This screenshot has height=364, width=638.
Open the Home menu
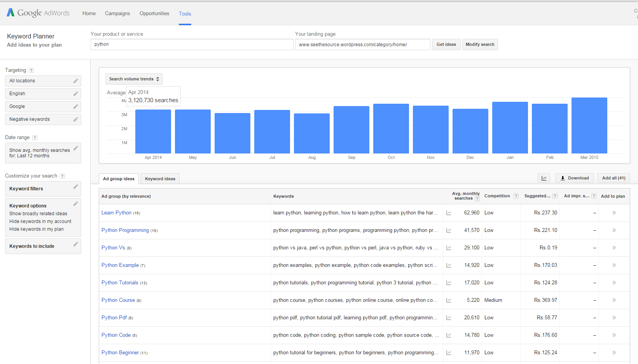[x=89, y=13]
